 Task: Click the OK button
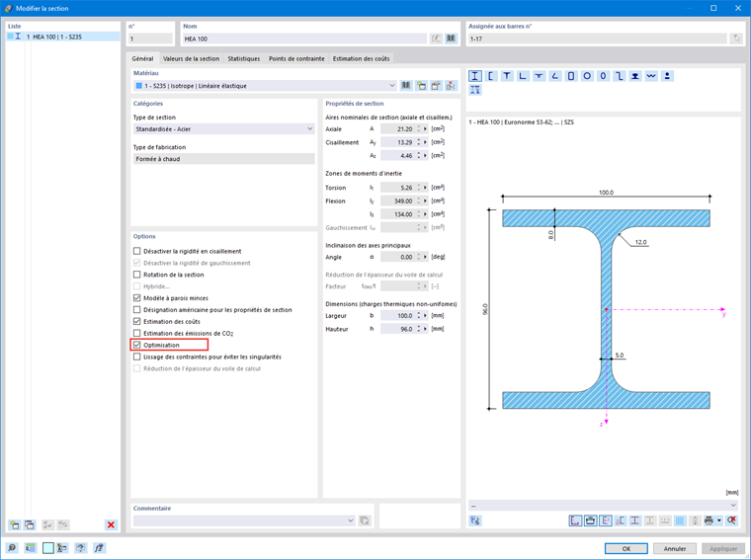(626, 548)
